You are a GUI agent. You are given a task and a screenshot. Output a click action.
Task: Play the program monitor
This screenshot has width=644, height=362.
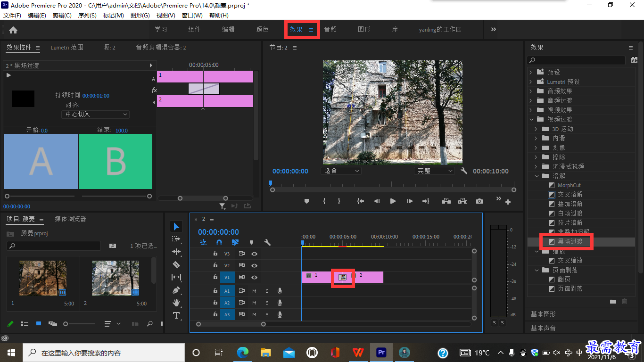pyautogui.click(x=393, y=201)
